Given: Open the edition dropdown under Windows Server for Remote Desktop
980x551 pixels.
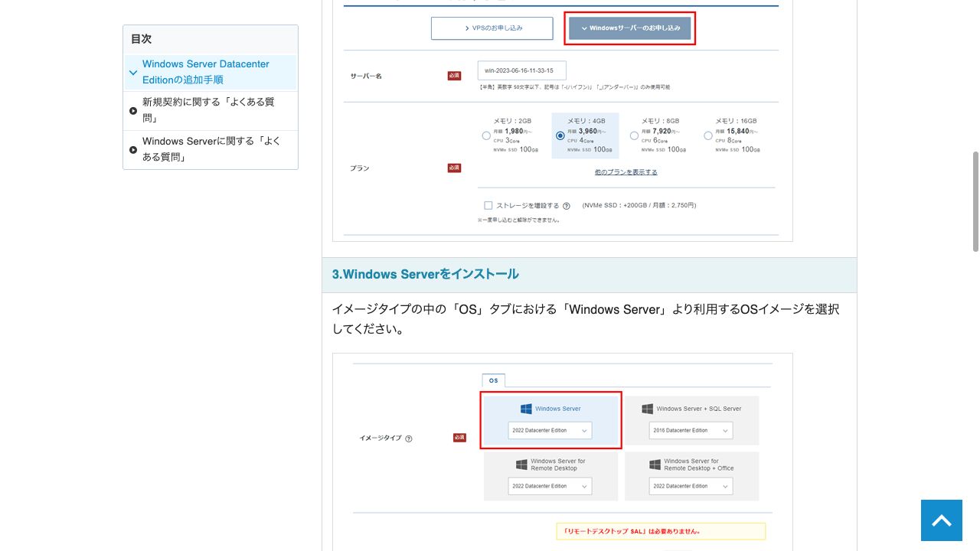Looking at the screenshot, I should (x=550, y=486).
